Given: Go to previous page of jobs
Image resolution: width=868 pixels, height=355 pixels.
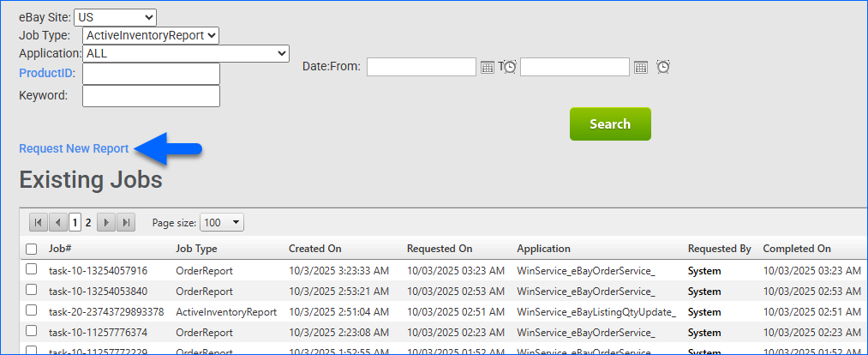Looking at the screenshot, I should pos(58,223).
